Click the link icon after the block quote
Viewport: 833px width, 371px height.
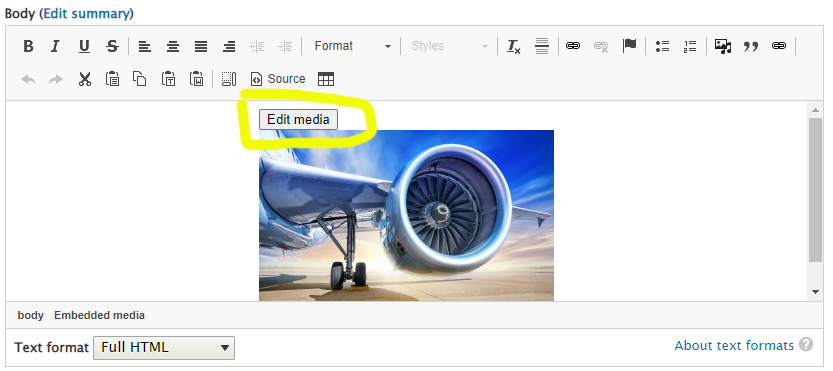tap(779, 46)
